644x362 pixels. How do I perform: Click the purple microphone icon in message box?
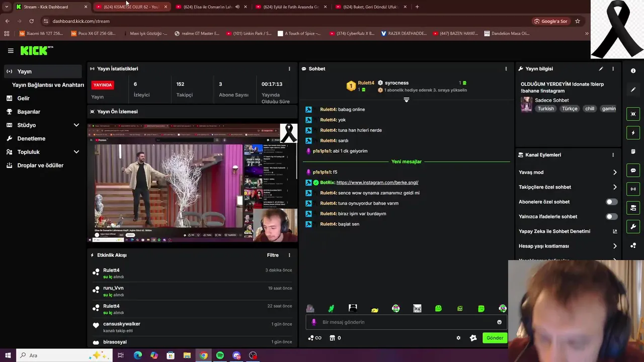point(314,322)
